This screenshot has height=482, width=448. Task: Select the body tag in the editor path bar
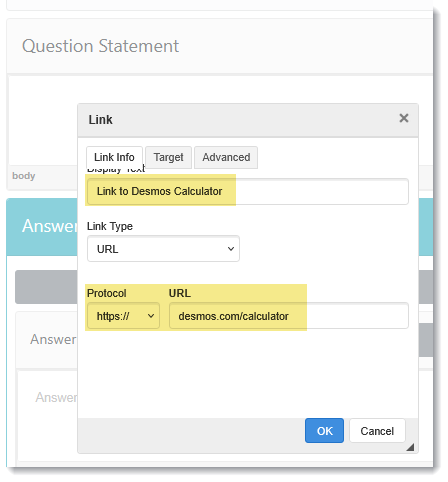(24, 176)
